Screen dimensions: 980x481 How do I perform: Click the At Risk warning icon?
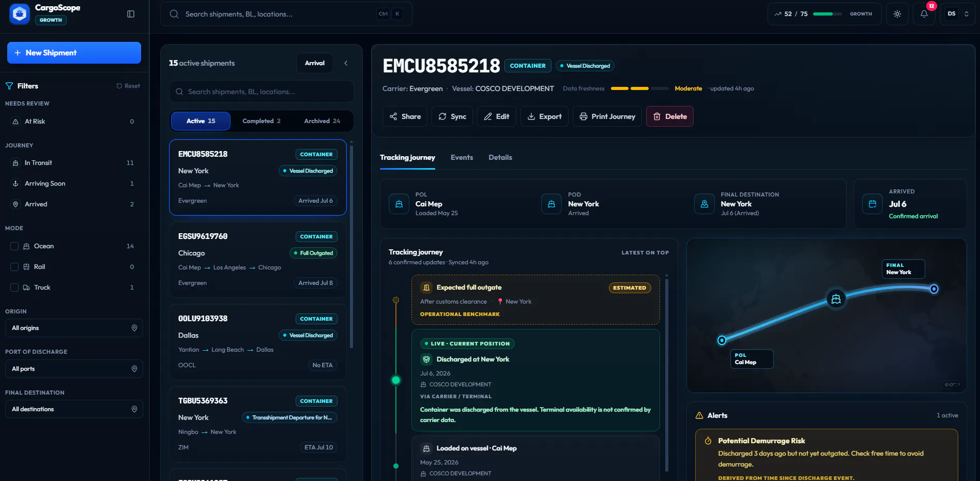coord(16,122)
